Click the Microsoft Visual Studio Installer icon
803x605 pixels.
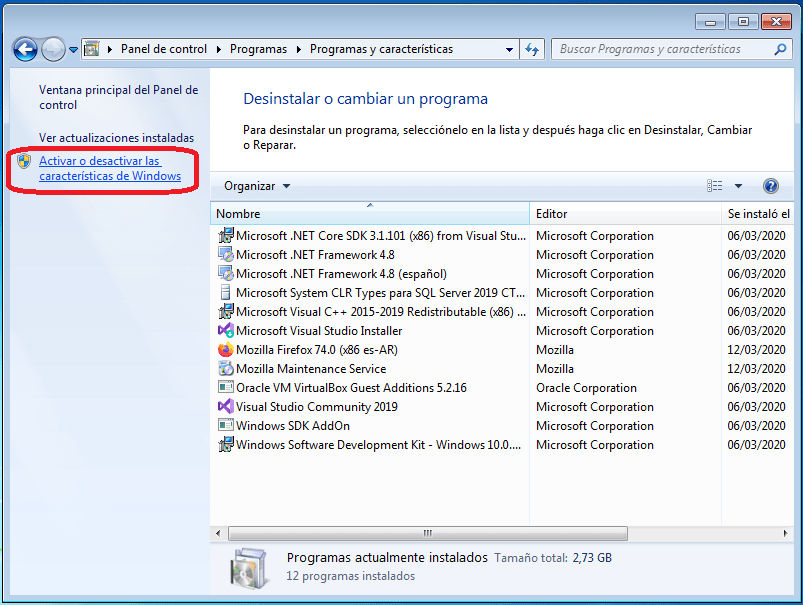point(225,331)
